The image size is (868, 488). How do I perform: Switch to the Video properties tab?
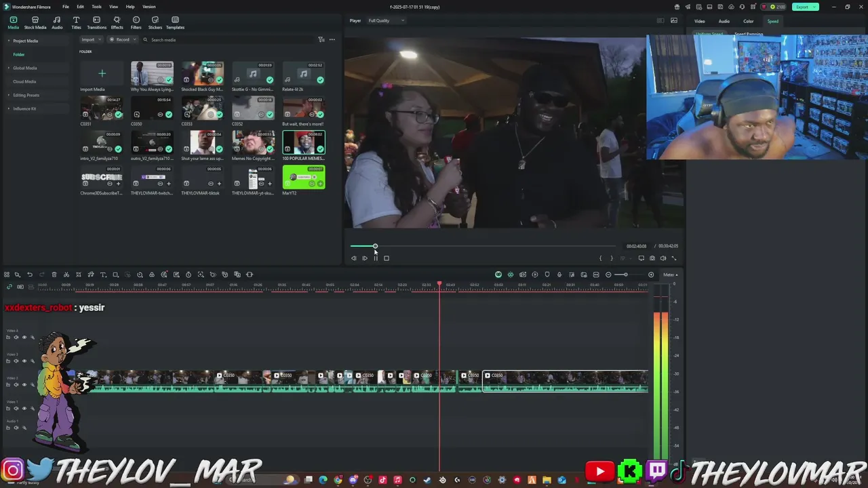(700, 21)
